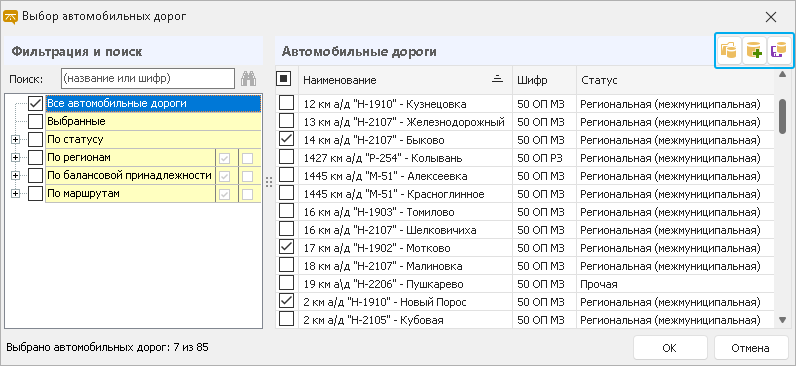This screenshot has width=796, height=366.
Task: Tick the Выбранные filter checkbox
Action: tap(36, 122)
